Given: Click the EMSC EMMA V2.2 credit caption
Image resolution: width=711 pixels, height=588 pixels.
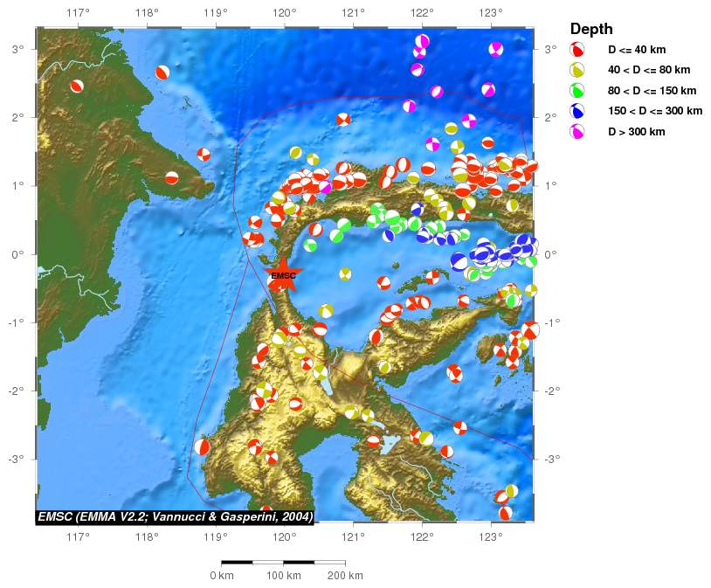Looking at the screenshot, I should pyautogui.click(x=175, y=516).
